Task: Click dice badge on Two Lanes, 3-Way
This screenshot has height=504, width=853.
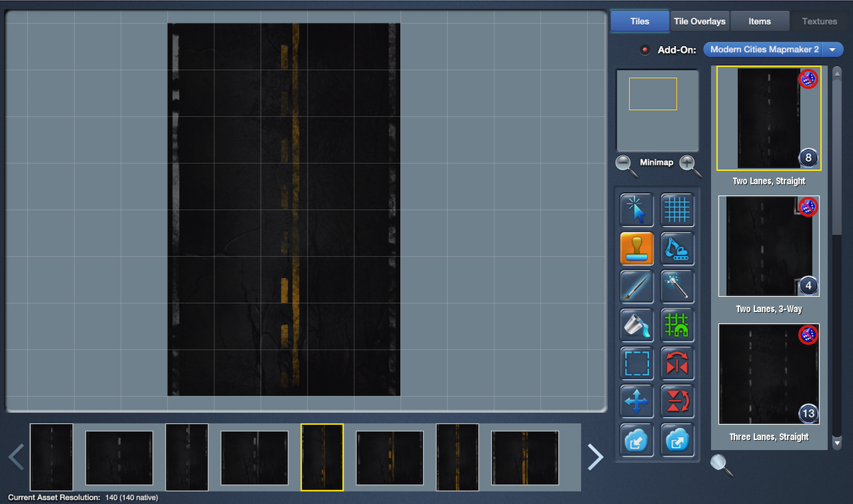Action: (x=808, y=206)
